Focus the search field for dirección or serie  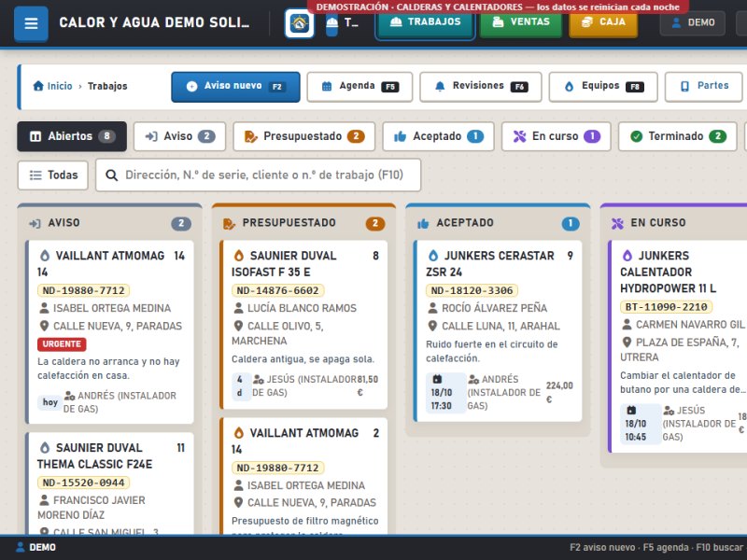[259, 175]
